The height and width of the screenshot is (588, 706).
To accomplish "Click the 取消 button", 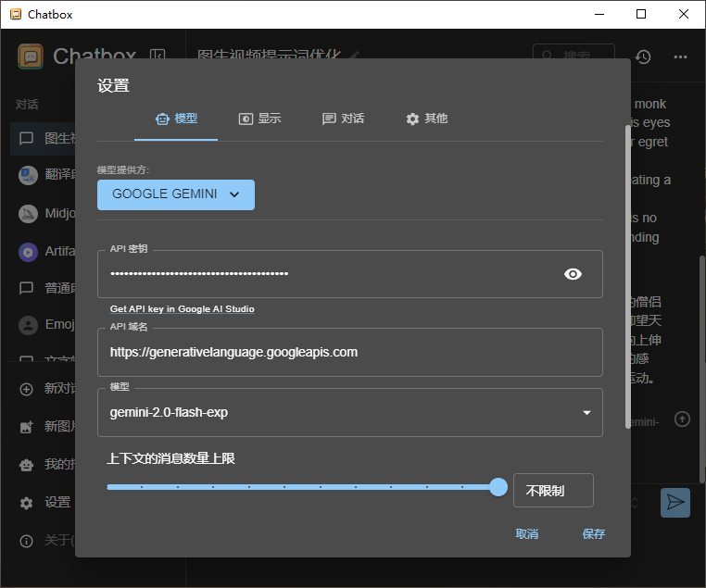I will click(x=527, y=533).
